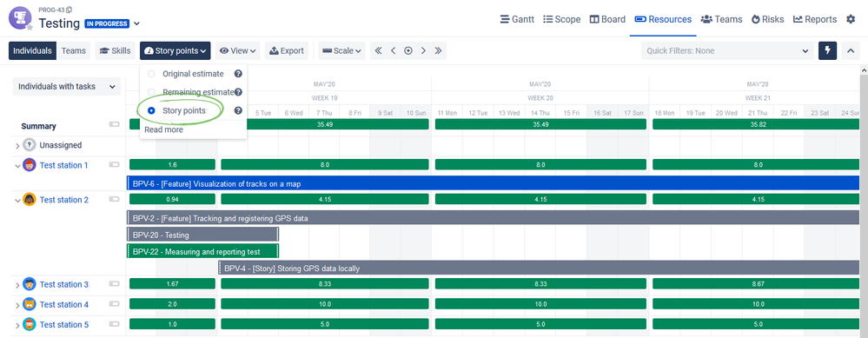868x338 pixels.
Task: Toggle the Skills button
Action: click(x=116, y=51)
